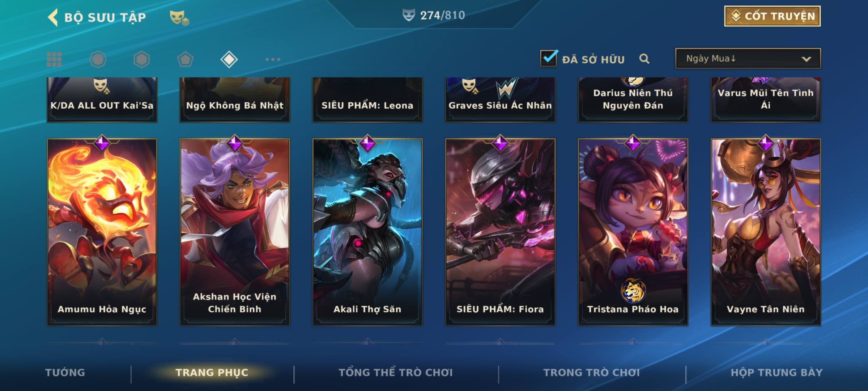Open the SIÊU PHẨM: Fiora skin card
The height and width of the screenshot is (391, 868).
pos(500,232)
